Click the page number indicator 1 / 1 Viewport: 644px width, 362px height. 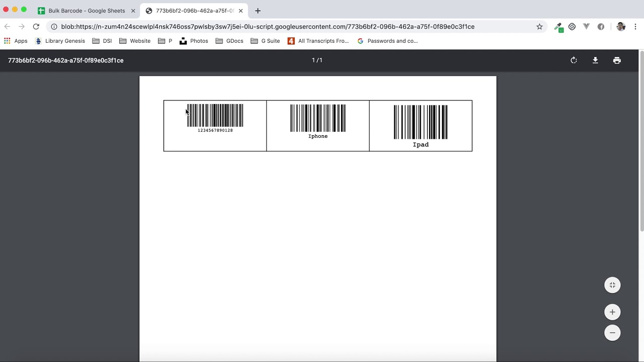(317, 60)
